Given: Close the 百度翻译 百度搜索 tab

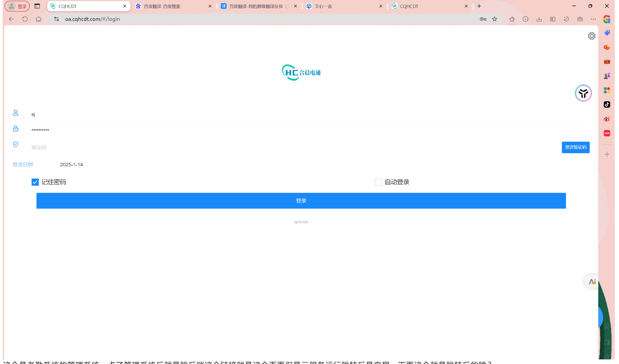Looking at the screenshot, I should coord(210,6).
